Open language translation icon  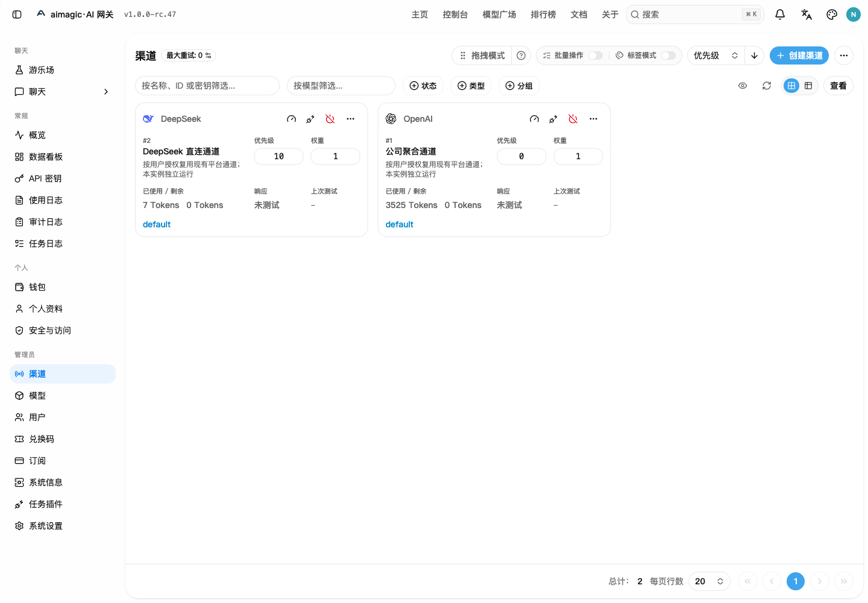pos(806,14)
